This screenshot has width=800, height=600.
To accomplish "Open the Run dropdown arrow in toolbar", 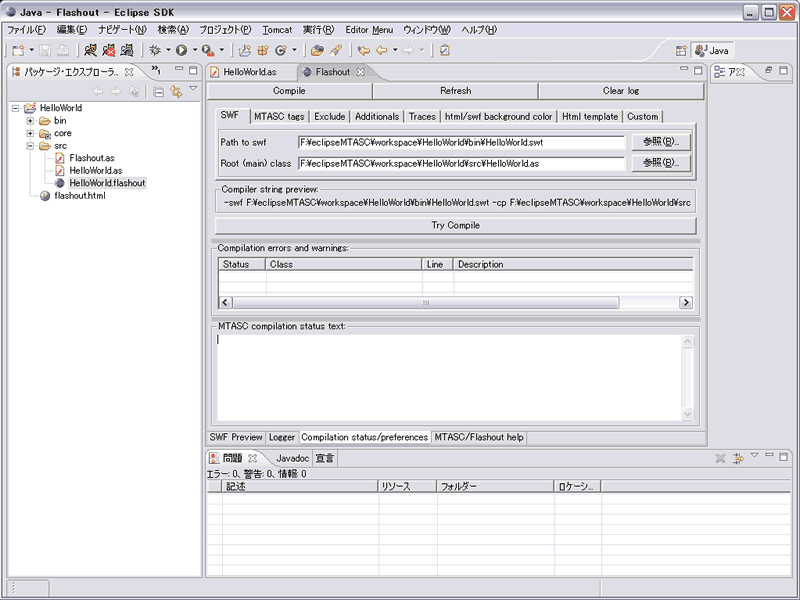I will [194, 50].
